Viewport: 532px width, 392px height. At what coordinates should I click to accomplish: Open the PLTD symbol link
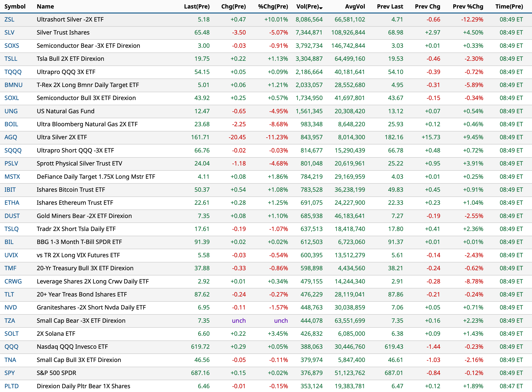tap(11, 386)
